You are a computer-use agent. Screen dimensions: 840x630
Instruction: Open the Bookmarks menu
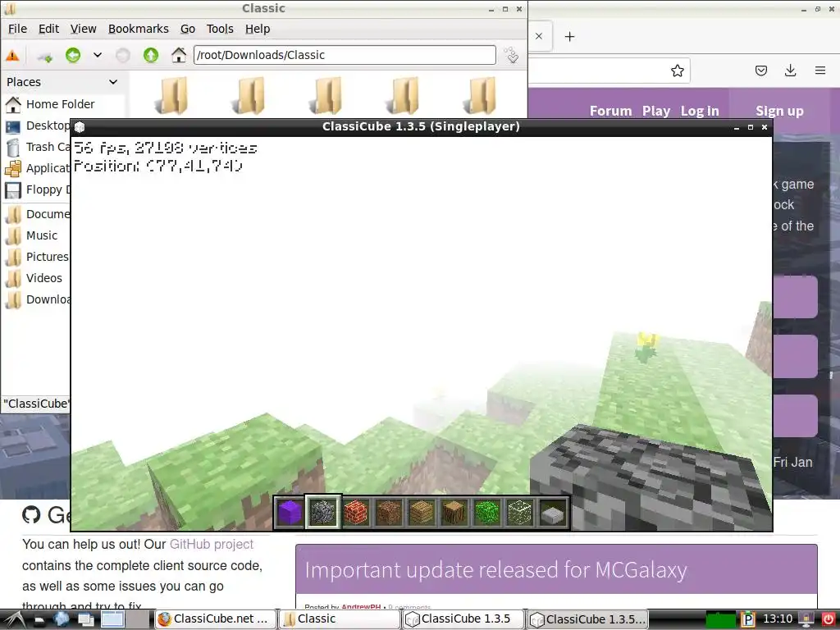(138, 29)
